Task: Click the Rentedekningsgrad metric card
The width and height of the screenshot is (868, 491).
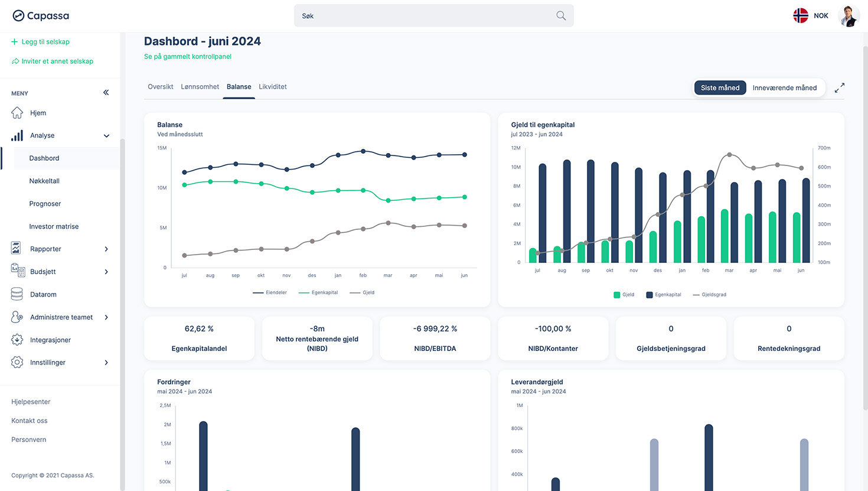Action: (x=789, y=338)
